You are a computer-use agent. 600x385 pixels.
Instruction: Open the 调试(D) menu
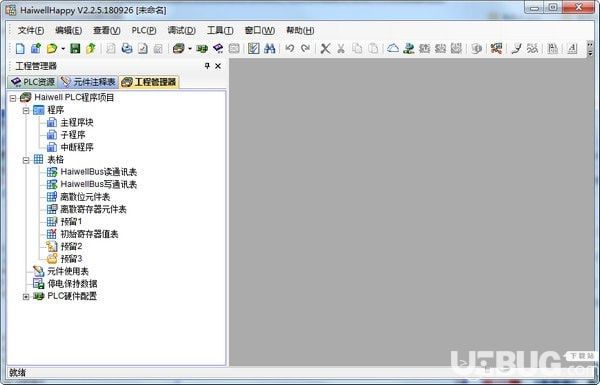coord(182,31)
